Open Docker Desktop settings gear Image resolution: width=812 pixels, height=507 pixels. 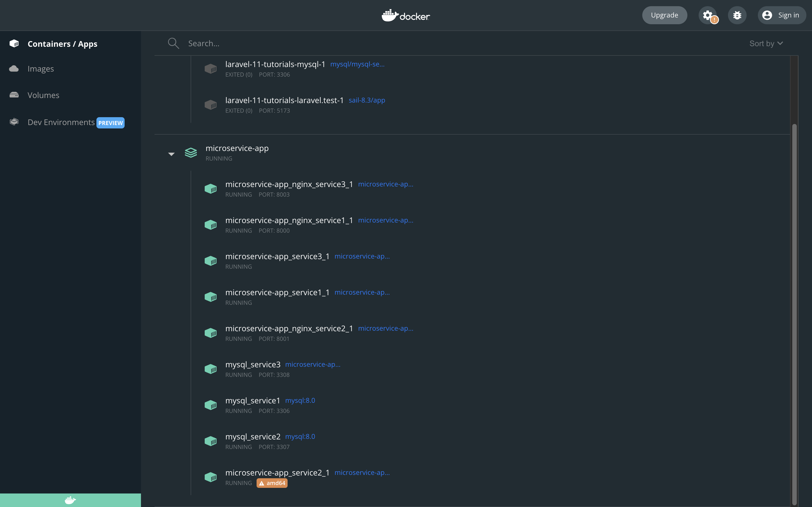[x=708, y=15]
